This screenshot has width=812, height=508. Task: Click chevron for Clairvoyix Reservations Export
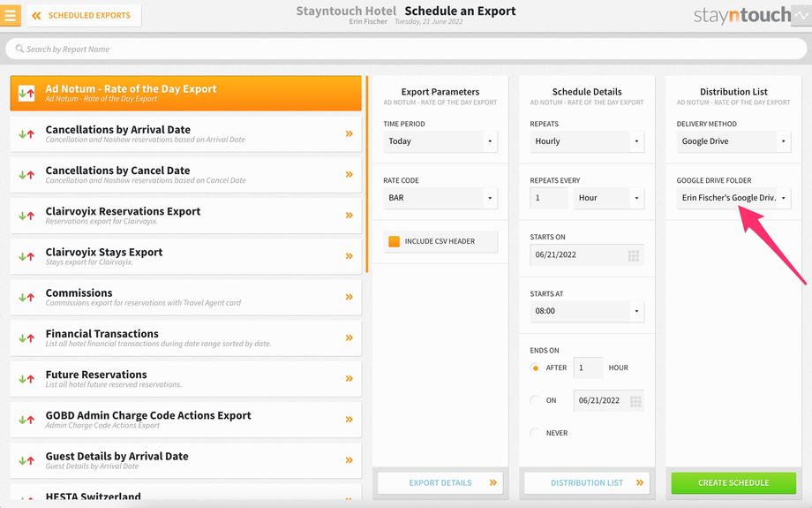(349, 215)
